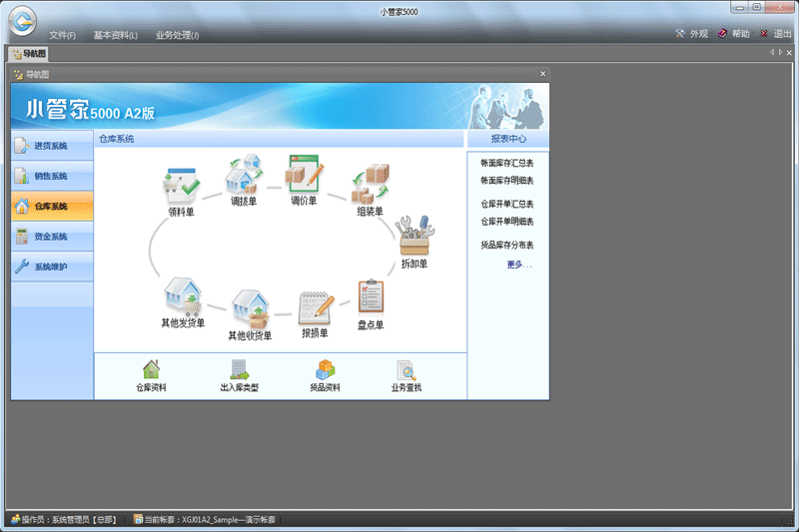Open the 仓库开单明细表 report
Screen dimensions: 799x532
507,221
